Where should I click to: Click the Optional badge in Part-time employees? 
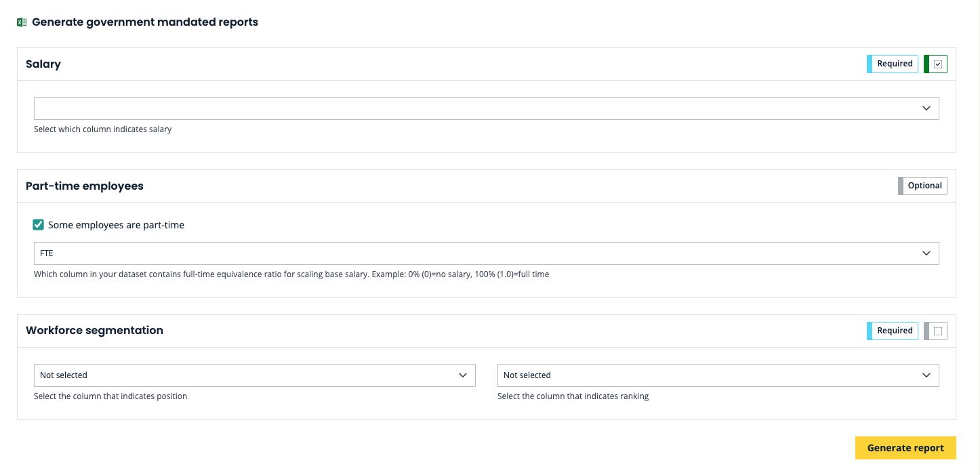point(924,186)
